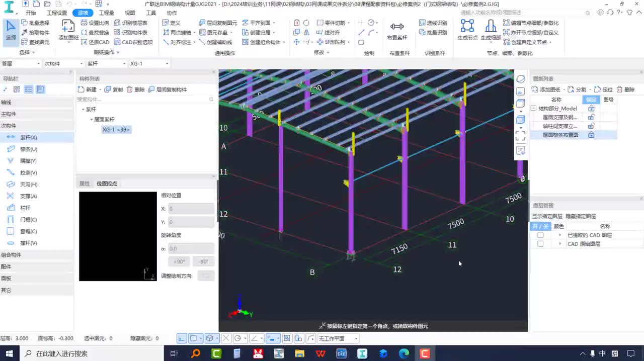The height and width of the screenshot is (361, 644).
Task: Click 设置比例 set scale
Action: tap(94, 23)
